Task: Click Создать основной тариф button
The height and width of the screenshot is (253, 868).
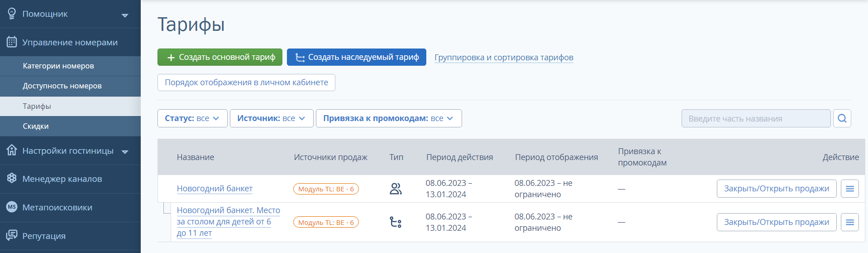Action: click(219, 57)
